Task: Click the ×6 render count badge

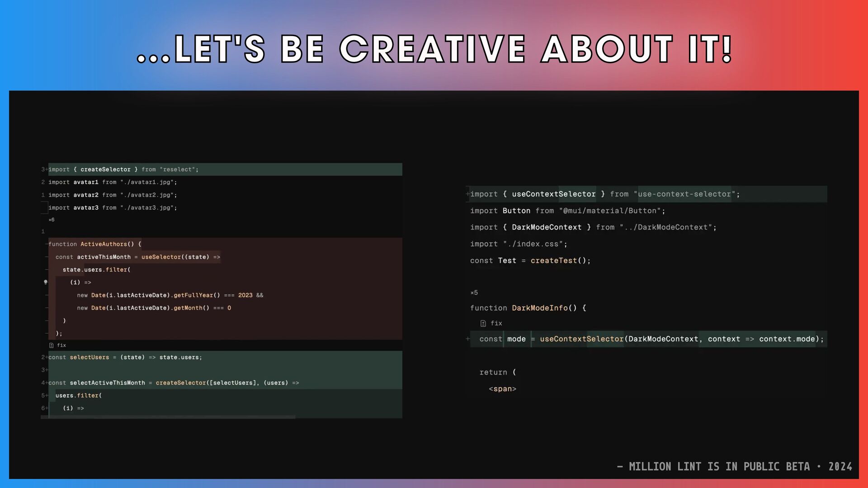Action: [52, 220]
